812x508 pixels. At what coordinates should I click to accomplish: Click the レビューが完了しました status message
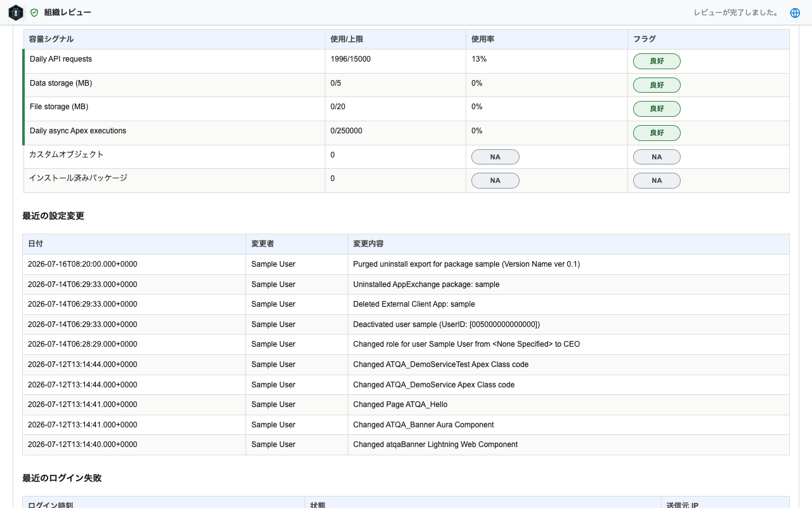tap(737, 13)
